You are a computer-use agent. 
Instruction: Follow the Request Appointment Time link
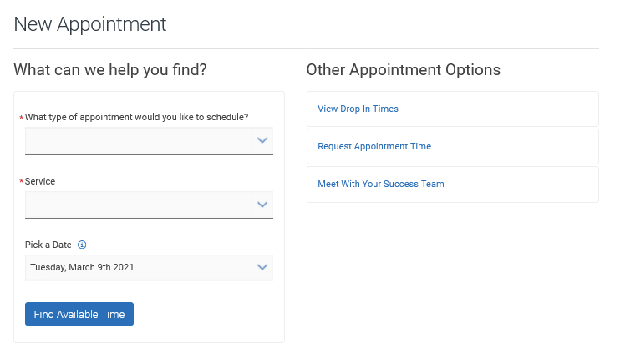374,146
